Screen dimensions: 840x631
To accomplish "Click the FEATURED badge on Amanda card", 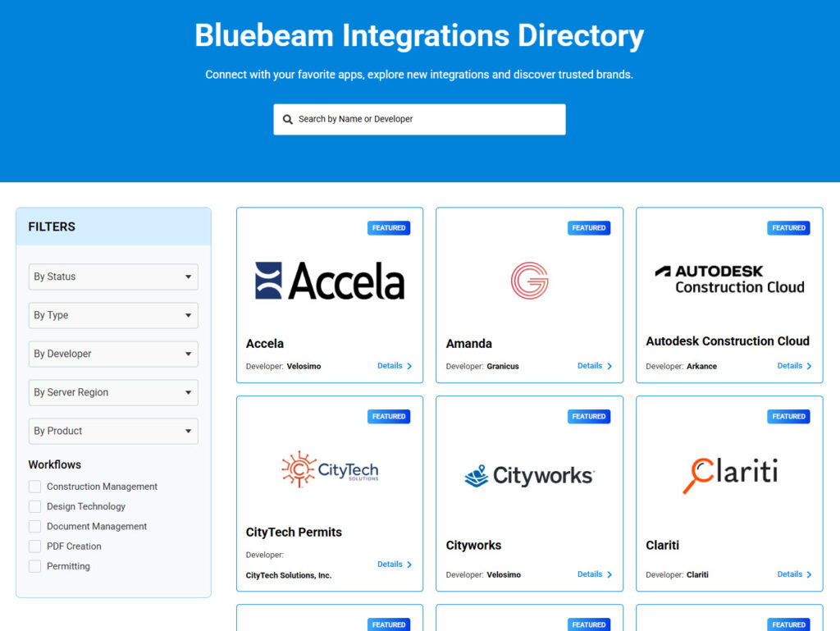I will (x=589, y=228).
